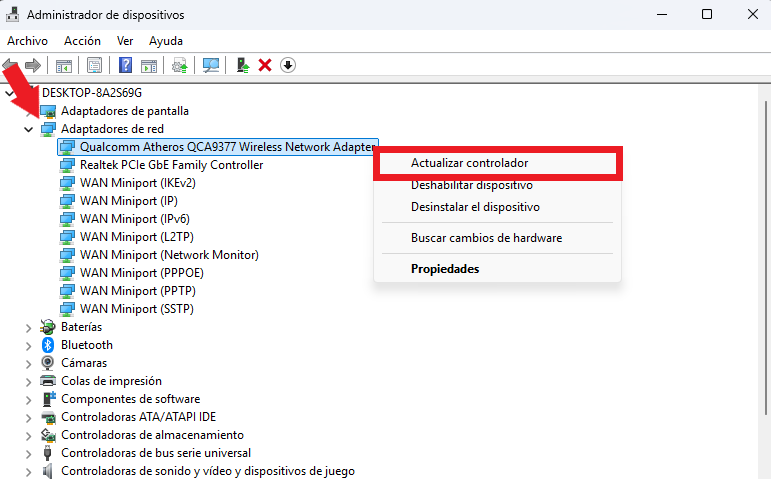
Task: Maximize the Administrador de dispositivos window
Action: click(x=707, y=14)
